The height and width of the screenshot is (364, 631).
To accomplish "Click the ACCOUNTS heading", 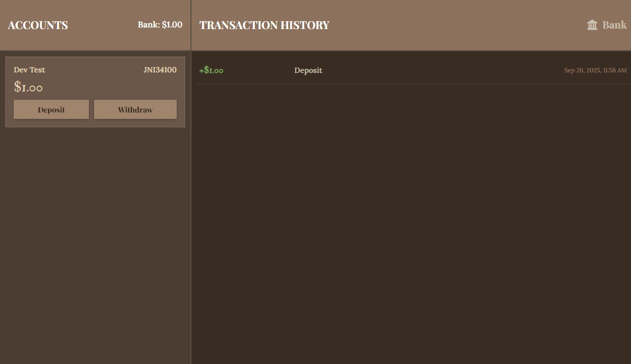I will click(38, 25).
